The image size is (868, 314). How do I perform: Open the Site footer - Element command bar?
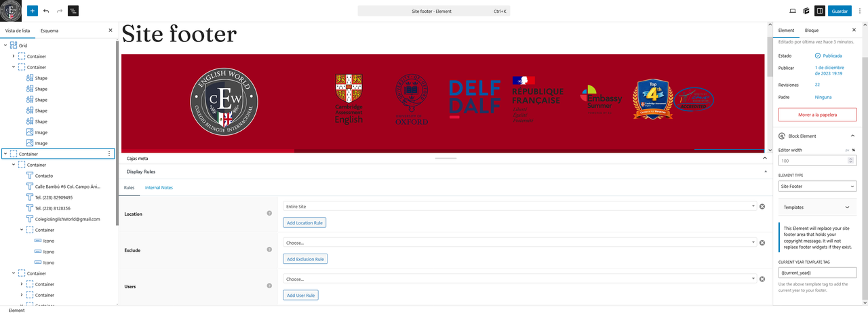click(434, 11)
